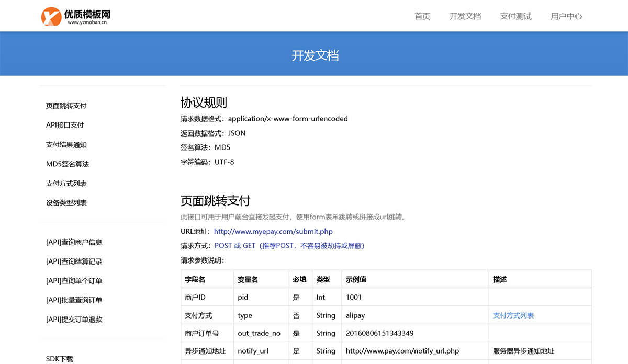Image resolution: width=628 pixels, height=364 pixels.
Task: Select 页面跳转支付 in the sidebar
Action: (66, 106)
